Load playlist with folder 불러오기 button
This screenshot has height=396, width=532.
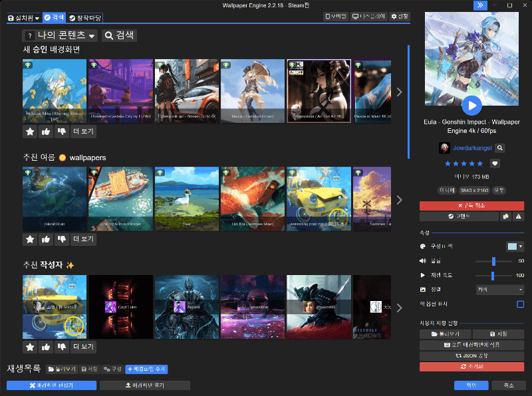point(62,369)
